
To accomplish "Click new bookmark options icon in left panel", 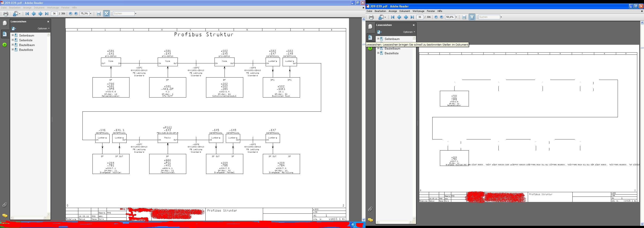I will 14,28.
